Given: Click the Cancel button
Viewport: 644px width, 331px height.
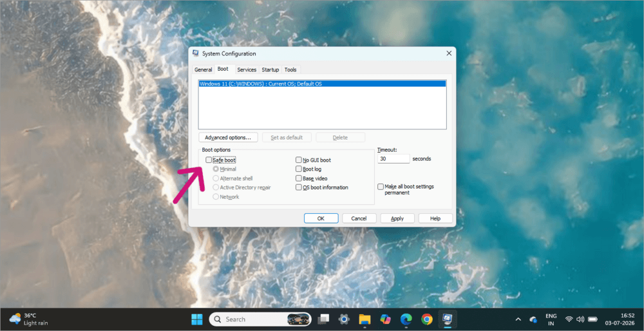Looking at the screenshot, I should click(x=359, y=218).
